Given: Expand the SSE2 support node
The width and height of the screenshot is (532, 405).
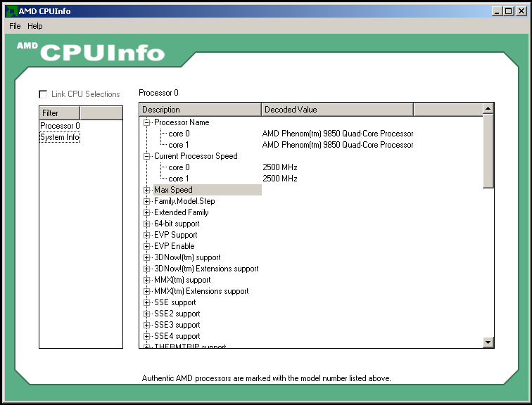Looking at the screenshot, I should (146, 314).
